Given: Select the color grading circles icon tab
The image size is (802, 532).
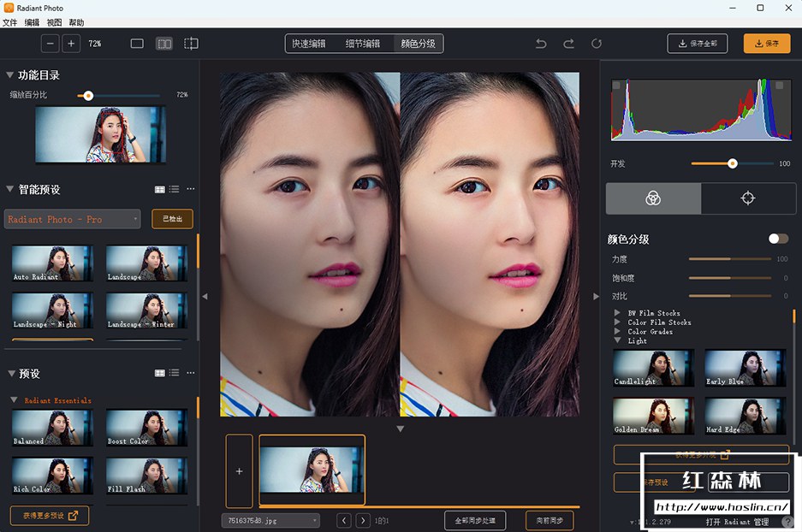Looking at the screenshot, I should [653, 198].
